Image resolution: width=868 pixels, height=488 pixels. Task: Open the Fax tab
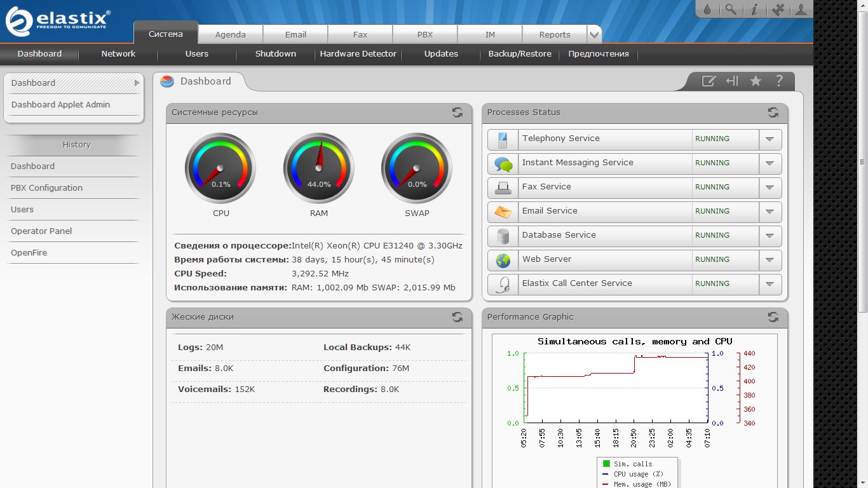pos(360,35)
